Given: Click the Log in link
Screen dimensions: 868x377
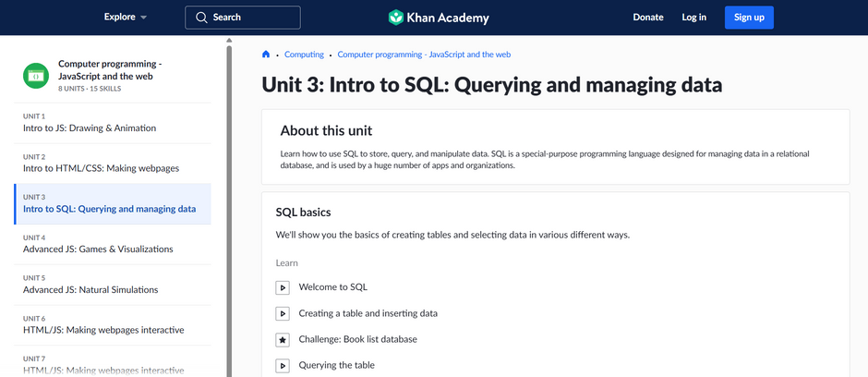Looking at the screenshot, I should coord(693,18).
